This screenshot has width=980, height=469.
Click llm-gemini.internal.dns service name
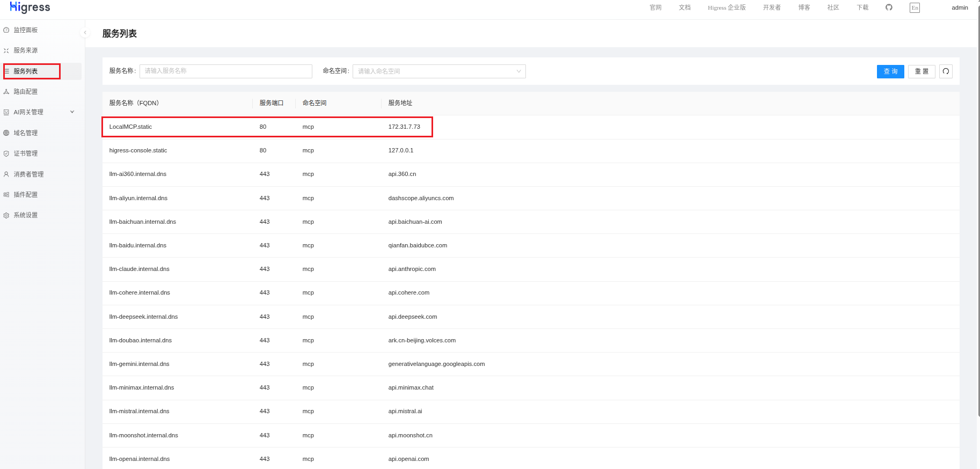coord(140,364)
